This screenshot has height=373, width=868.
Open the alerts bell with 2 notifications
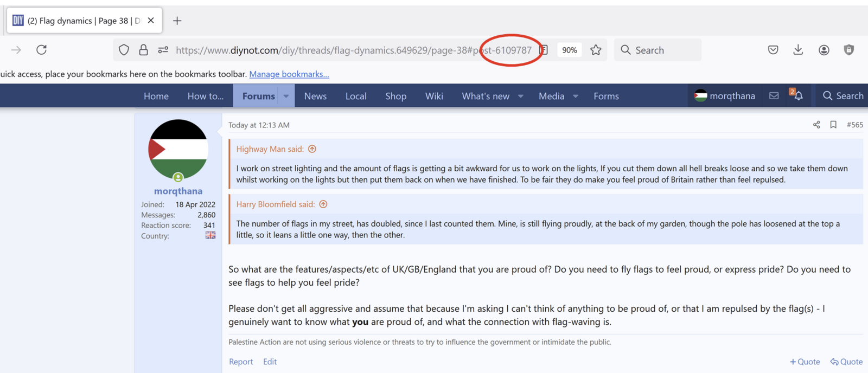pyautogui.click(x=797, y=95)
